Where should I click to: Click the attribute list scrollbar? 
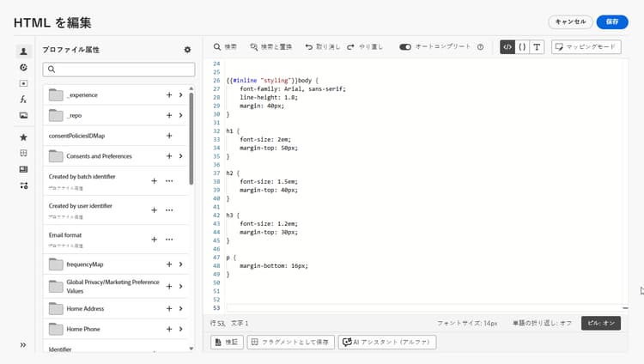[x=191, y=139]
